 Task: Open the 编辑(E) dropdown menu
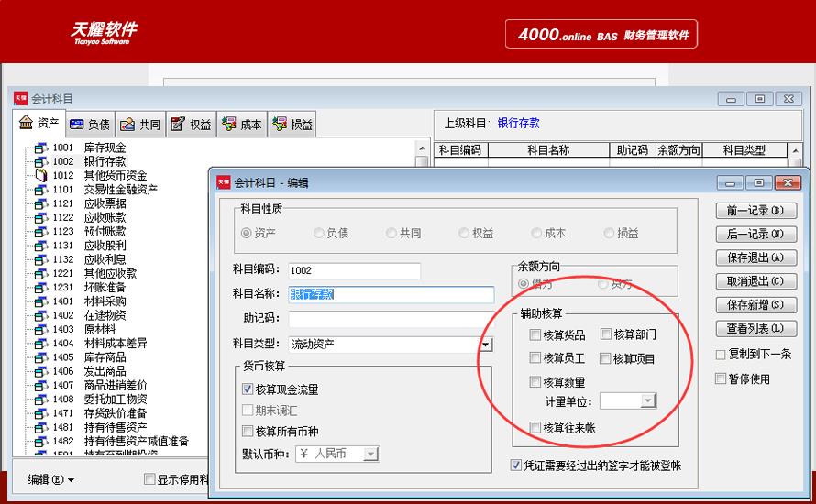[51, 479]
